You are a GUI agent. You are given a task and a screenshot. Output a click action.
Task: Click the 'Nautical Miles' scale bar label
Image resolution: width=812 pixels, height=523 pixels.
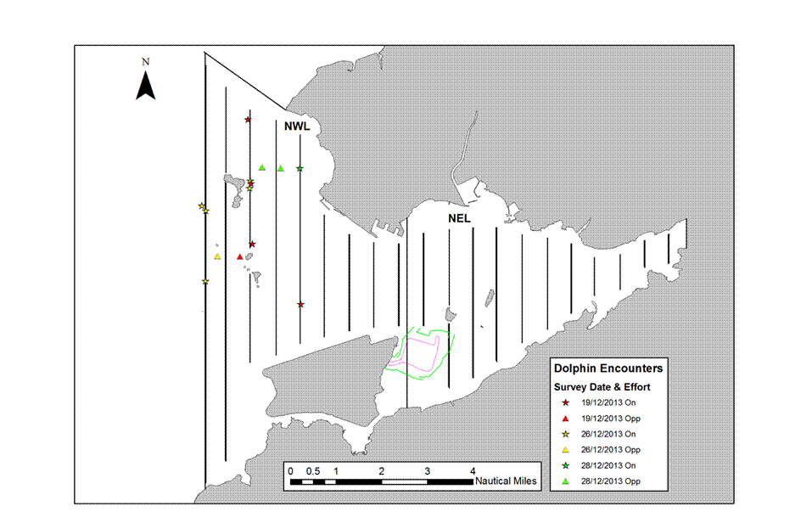pos(506,481)
